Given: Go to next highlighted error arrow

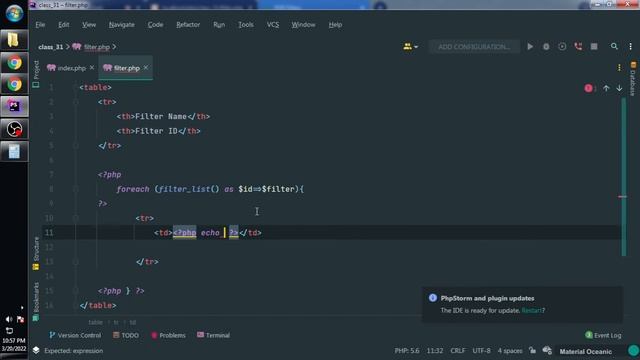Looking at the screenshot, I should pos(619,88).
